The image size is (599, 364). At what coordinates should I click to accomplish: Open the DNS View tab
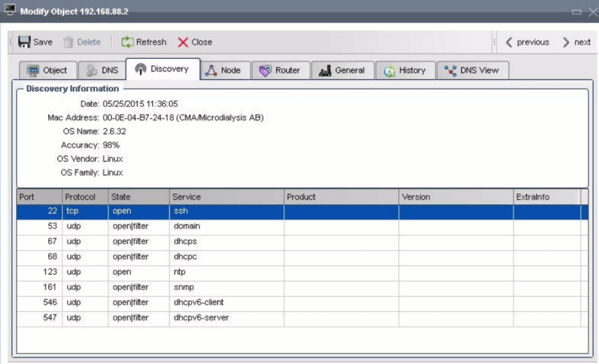472,70
